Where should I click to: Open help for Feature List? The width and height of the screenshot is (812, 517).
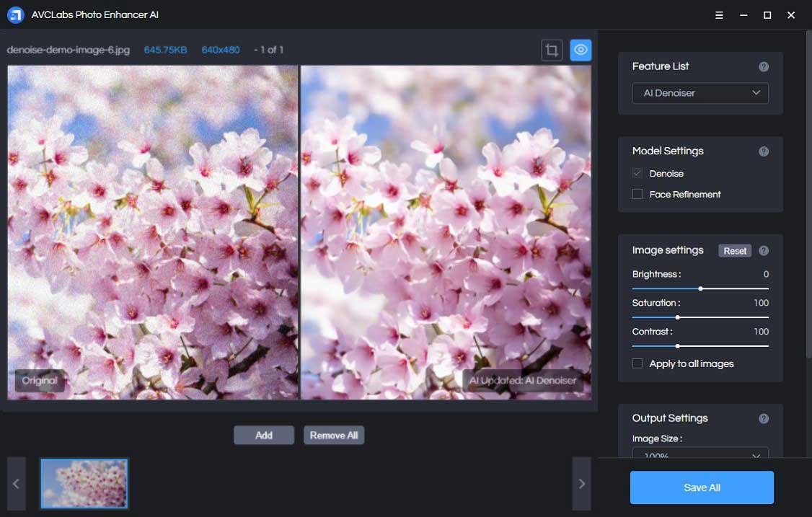pos(763,67)
